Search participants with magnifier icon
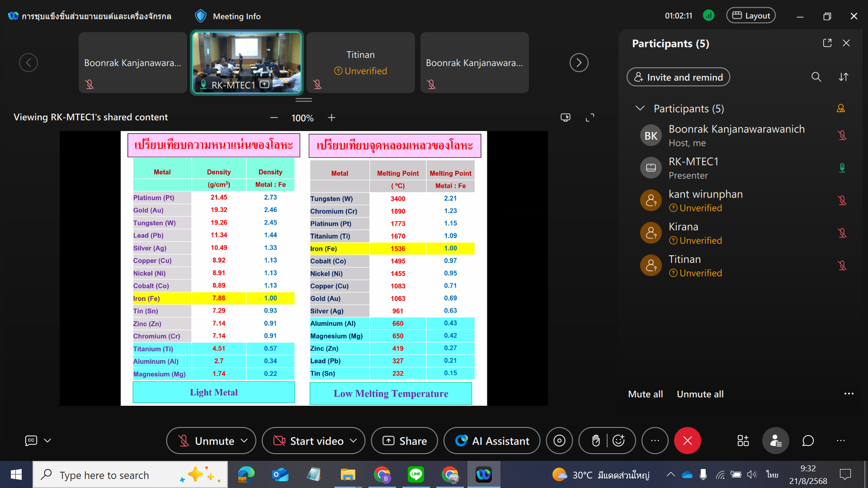Image resolution: width=868 pixels, height=488 pixels. (816, 77)
